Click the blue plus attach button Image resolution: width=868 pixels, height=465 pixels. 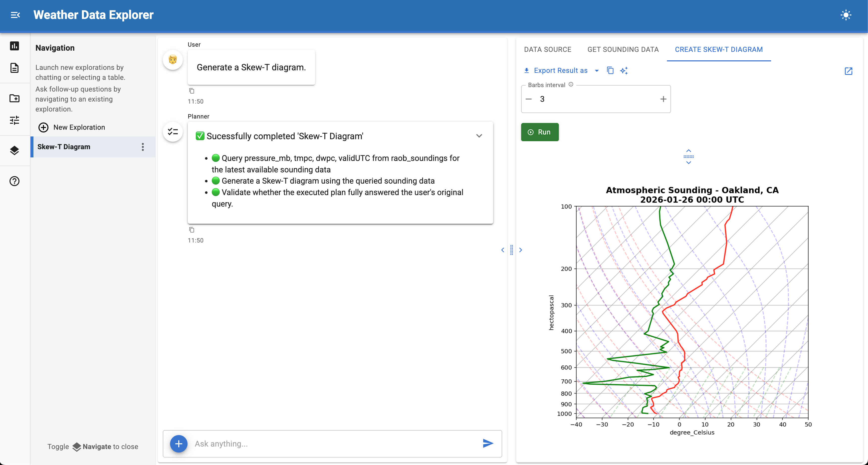click(179, 444)
